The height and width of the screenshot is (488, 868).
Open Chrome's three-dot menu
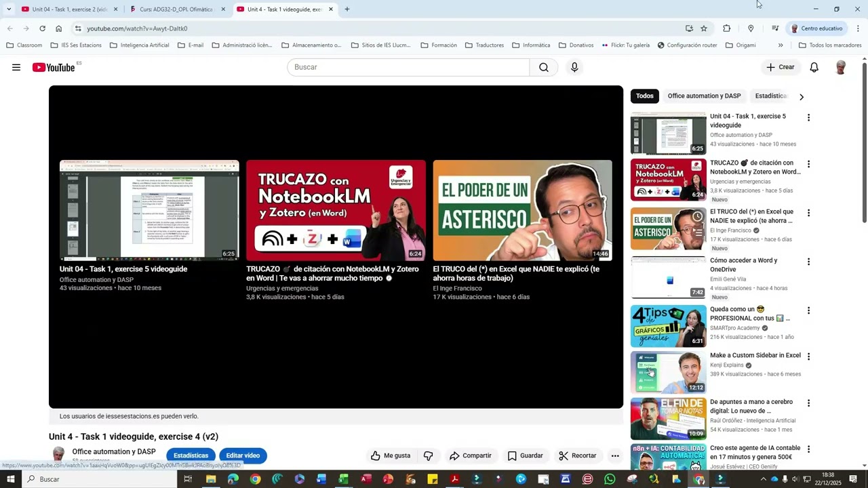tap(858, 28)
